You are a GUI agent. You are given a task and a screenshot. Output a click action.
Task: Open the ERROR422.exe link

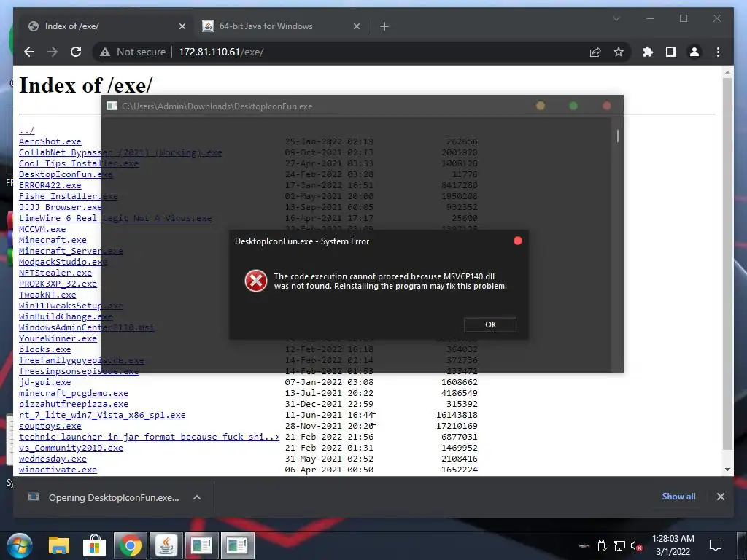coord(50,185)
